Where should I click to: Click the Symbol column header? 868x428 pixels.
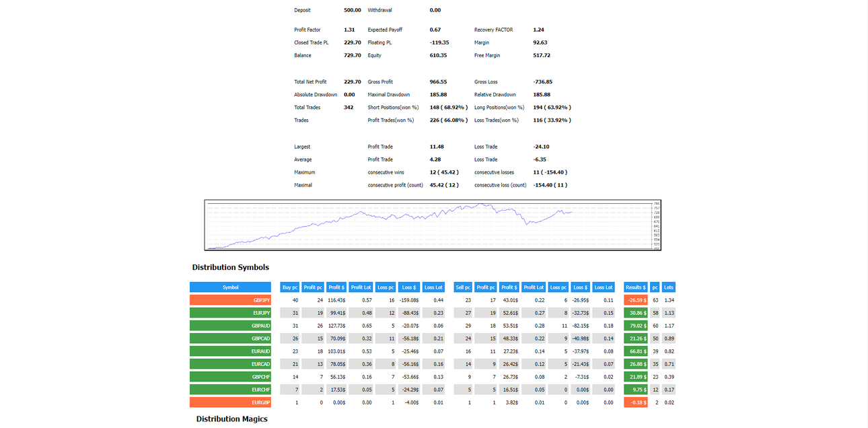pyautogui.click(x=230, y=287)
